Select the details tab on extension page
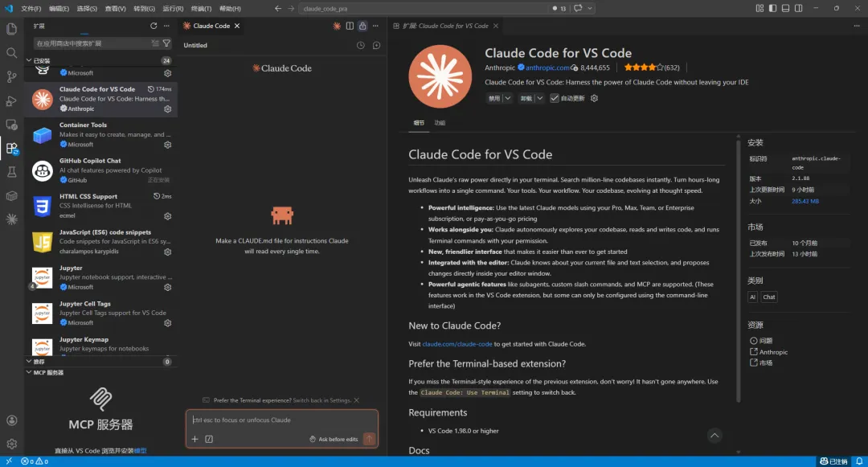Viewport: 868px width, 467px height. click(419, 123)
